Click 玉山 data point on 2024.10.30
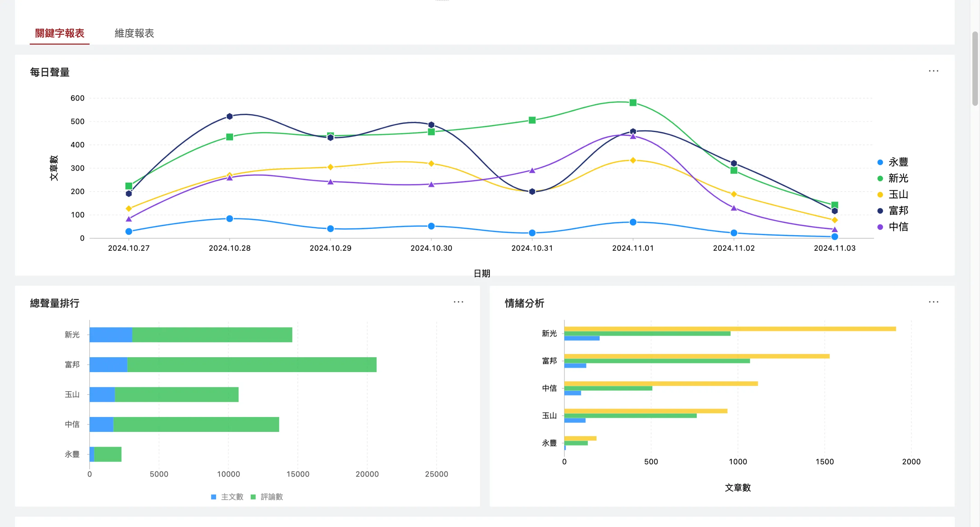This screenshot has height=527, width=980. tap(431, 164)
